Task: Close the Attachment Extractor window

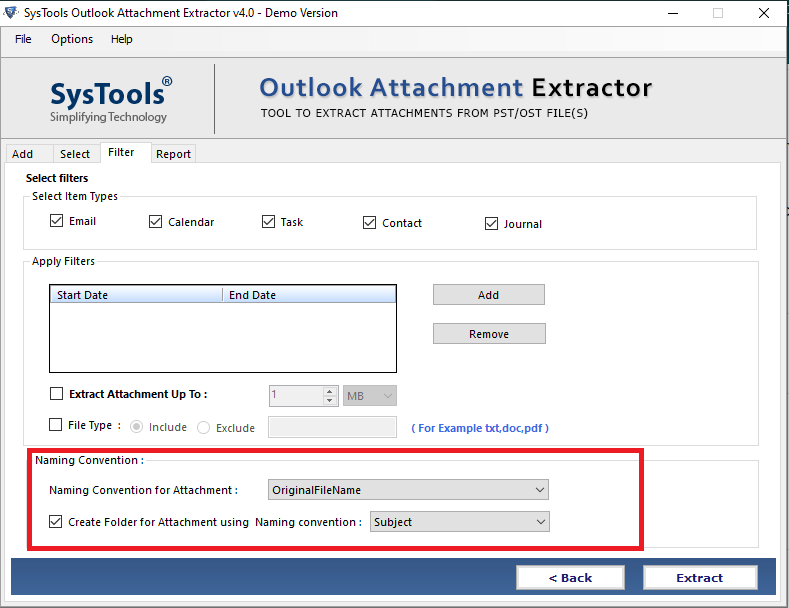Action: click(764, 13)
